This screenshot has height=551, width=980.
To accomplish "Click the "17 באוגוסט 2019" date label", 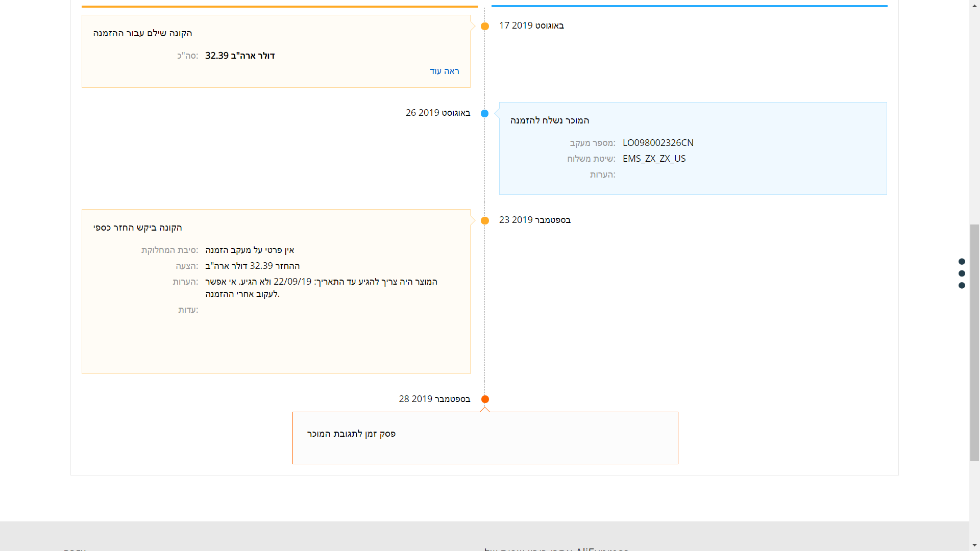I will click(x=531, y=26).
